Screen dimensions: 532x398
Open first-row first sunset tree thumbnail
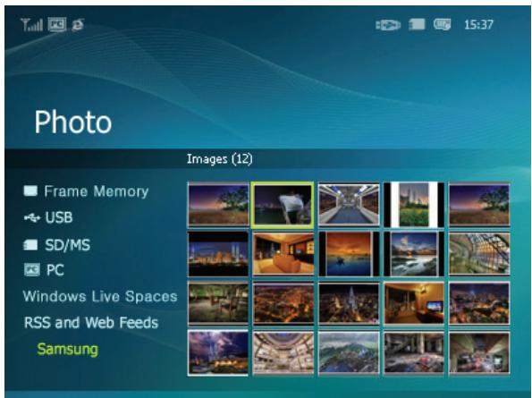[x=218, y=204]
